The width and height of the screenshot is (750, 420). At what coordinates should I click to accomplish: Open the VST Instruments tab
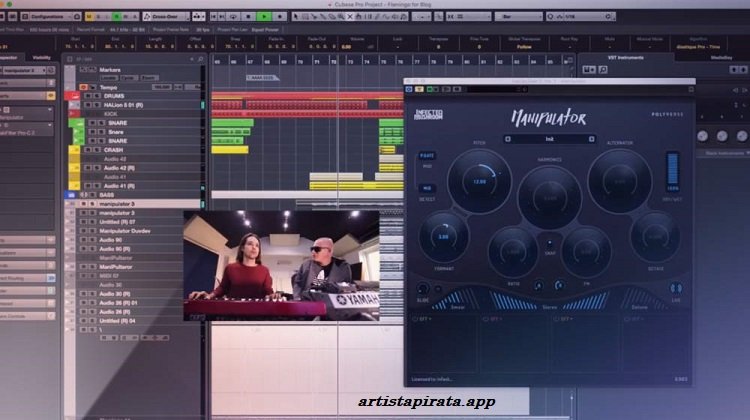[626, 58]
